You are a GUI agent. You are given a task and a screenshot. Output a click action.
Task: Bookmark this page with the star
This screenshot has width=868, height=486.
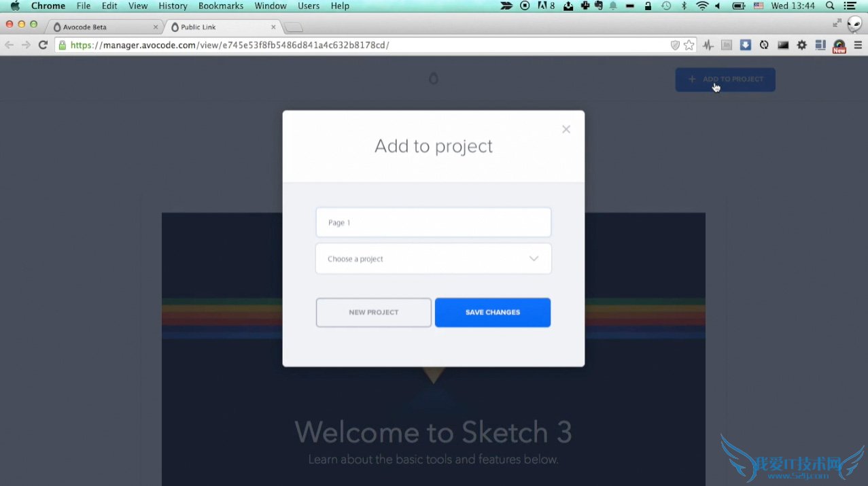(689, 45)
